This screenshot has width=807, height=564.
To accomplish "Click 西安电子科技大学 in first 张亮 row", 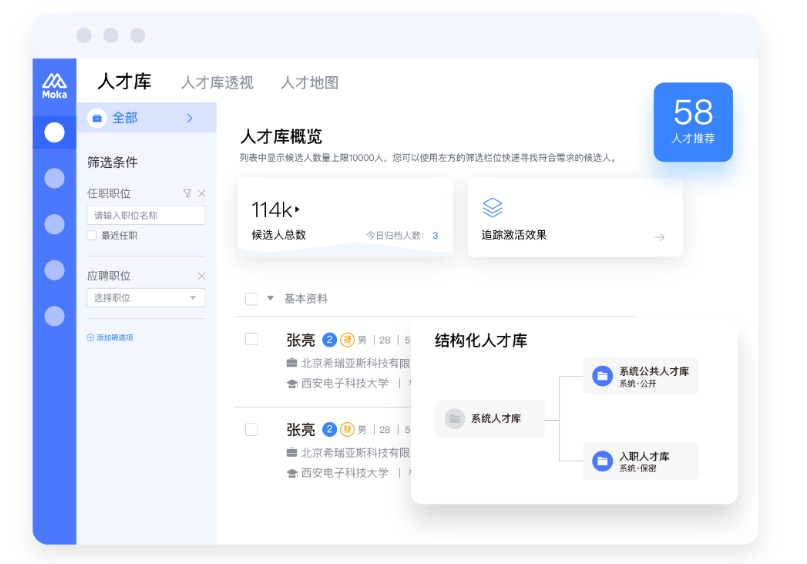I will pos(344,383).
